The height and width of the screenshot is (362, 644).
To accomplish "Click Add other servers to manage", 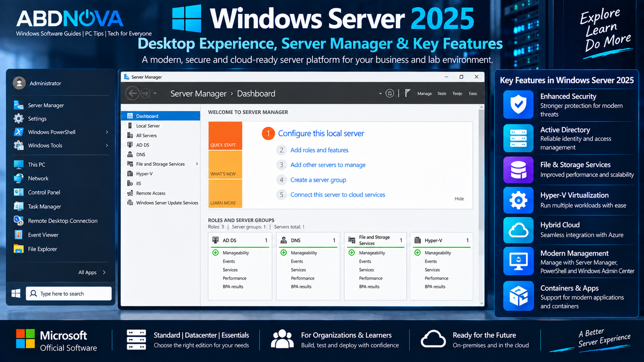I will 328,165.
